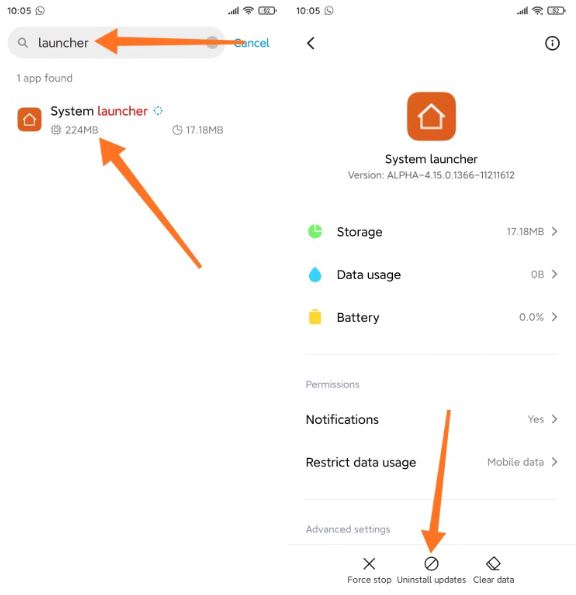Open the Restrict data usage setting

431,462
